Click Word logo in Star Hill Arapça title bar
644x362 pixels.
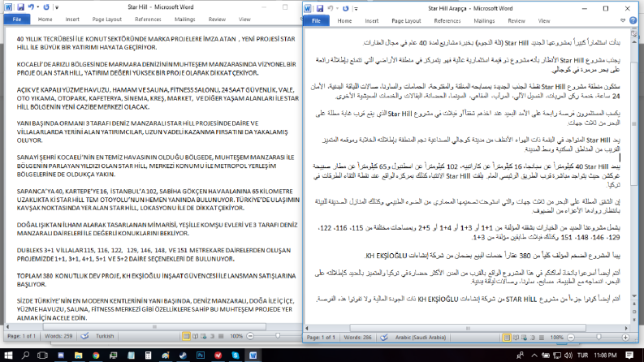click(x=308, y=8)
